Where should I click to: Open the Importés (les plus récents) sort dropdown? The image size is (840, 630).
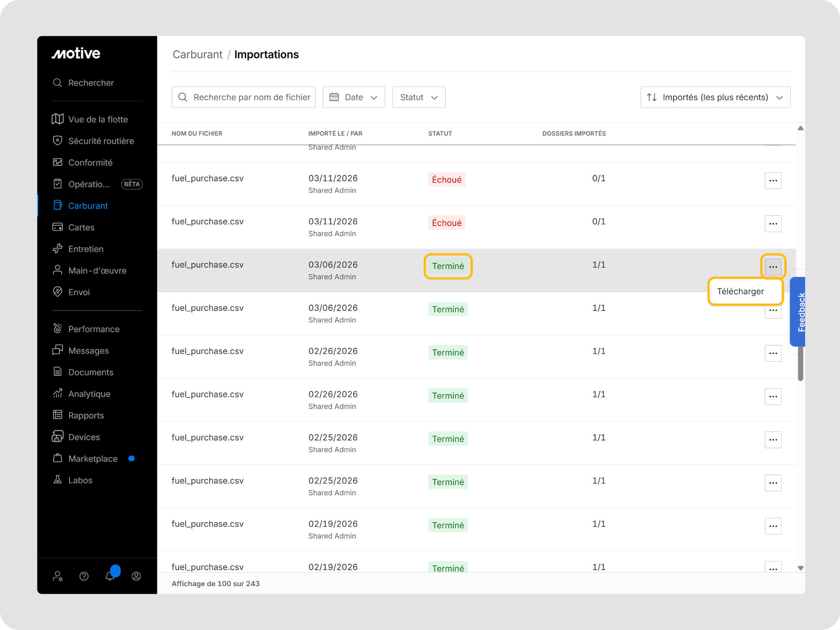click(x=715, y=97)
